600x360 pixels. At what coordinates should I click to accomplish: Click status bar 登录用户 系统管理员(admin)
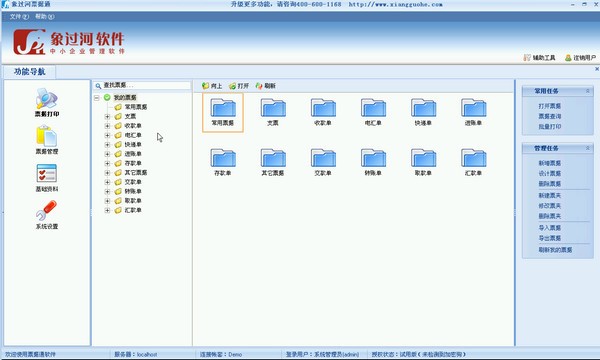[x=322, y=354]
